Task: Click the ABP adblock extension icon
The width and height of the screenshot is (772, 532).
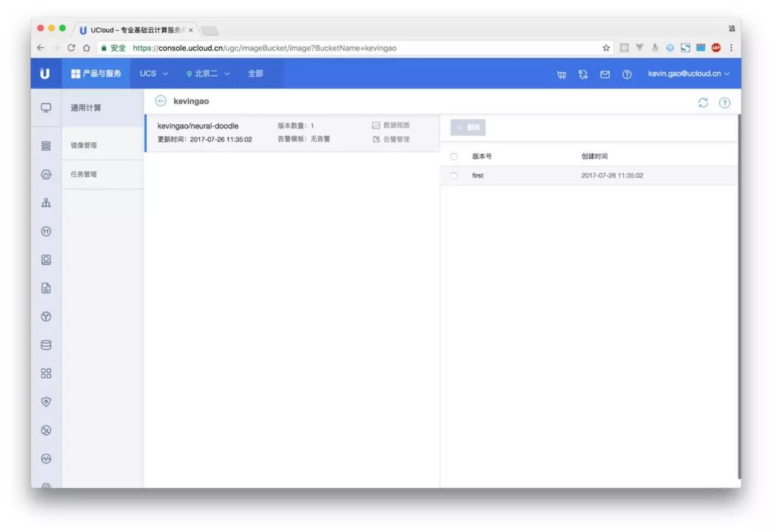Action: click(x=716, y=48)
